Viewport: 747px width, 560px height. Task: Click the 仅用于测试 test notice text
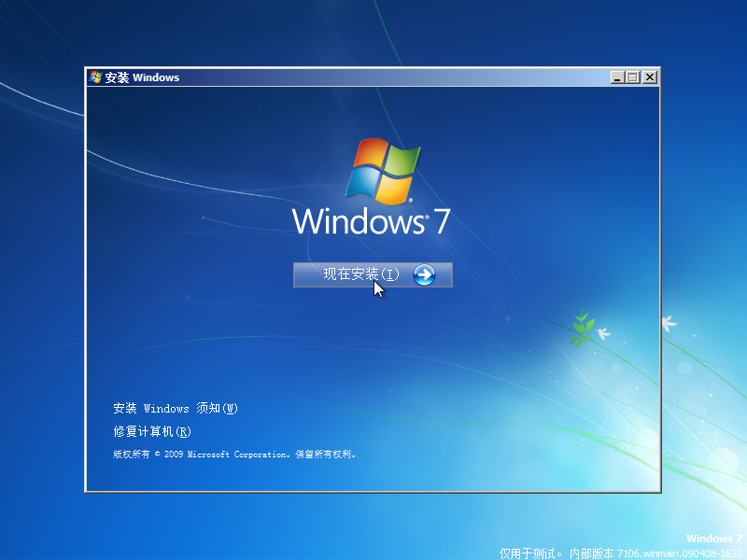(526, 553)
